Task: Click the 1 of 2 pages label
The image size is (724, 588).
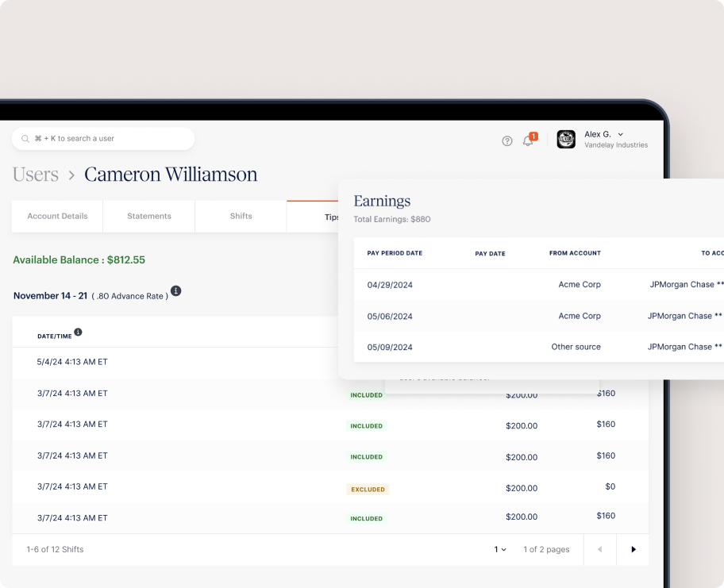Action: coord(546,549)
